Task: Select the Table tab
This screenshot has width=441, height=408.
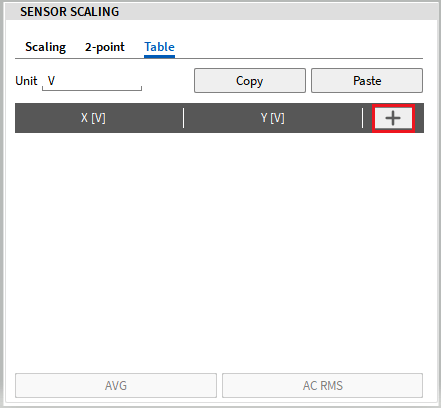Action: [159, 47]
